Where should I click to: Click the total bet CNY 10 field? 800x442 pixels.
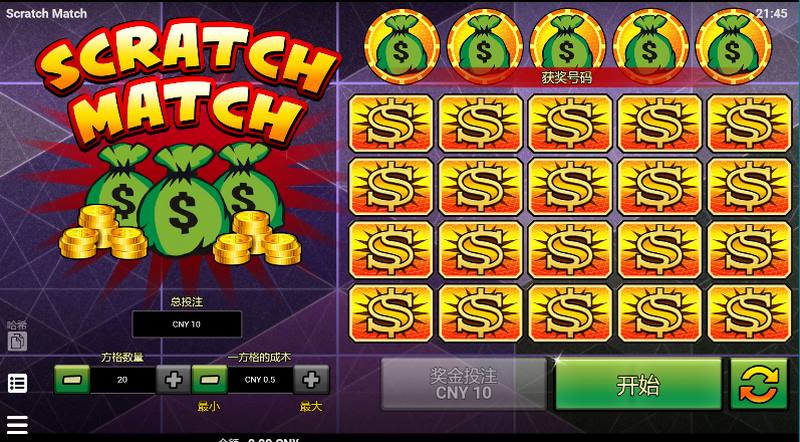click(187, 324)
